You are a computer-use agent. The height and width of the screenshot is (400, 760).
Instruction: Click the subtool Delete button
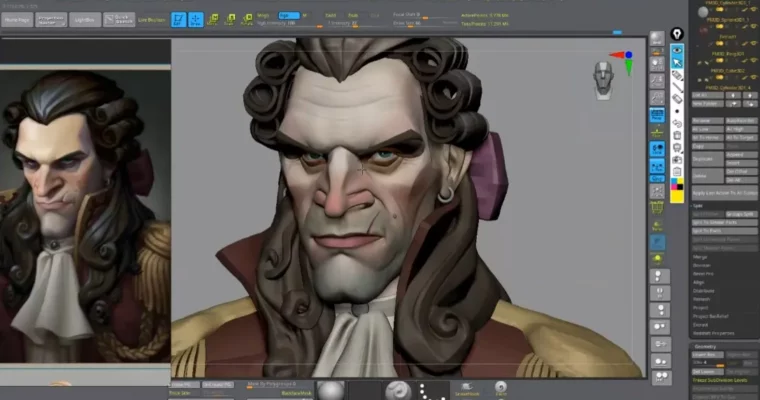pos(708,175)
